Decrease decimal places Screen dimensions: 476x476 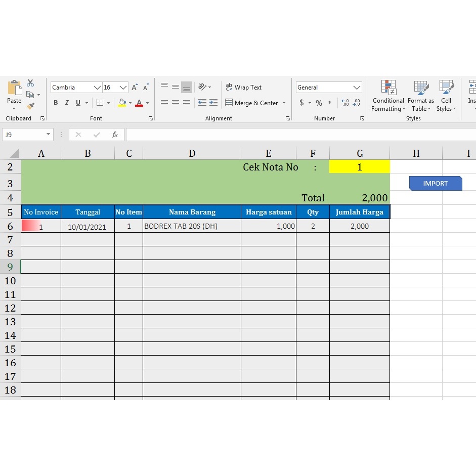(x=357, y=103)
